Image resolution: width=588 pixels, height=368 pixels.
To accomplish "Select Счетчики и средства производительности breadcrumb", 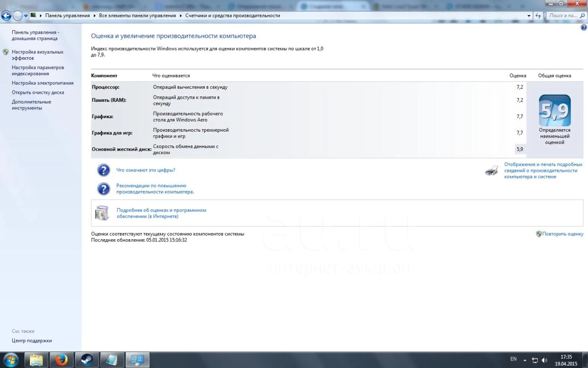I will click(x=233, y=16).
